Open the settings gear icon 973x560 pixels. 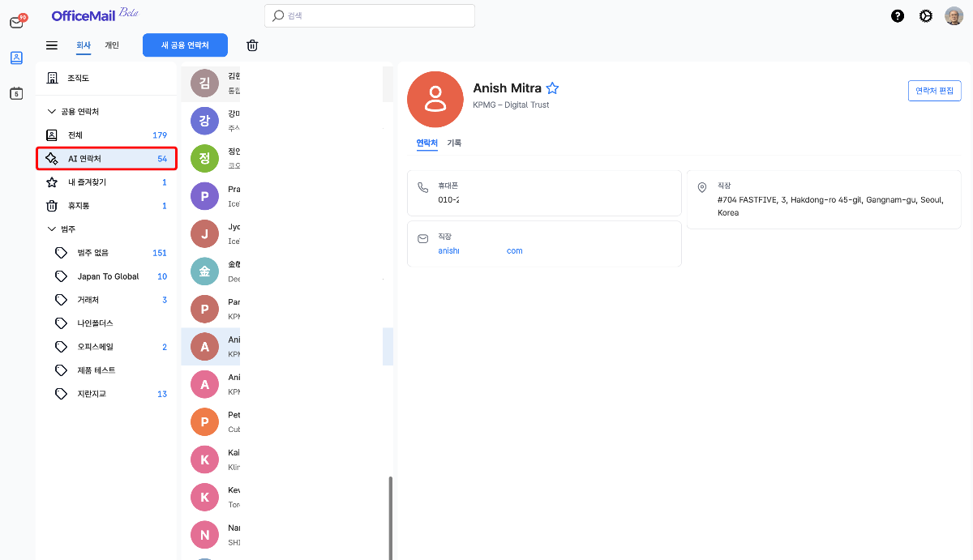925,16
